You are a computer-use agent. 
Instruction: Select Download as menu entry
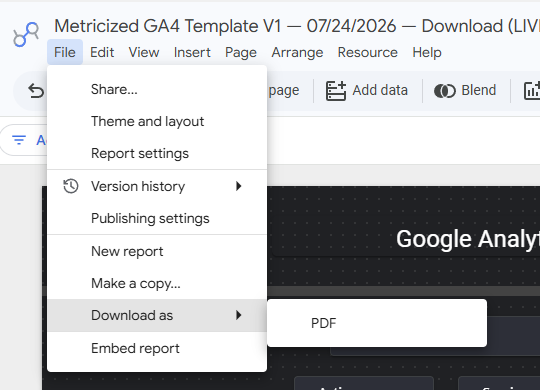point(157,315)
